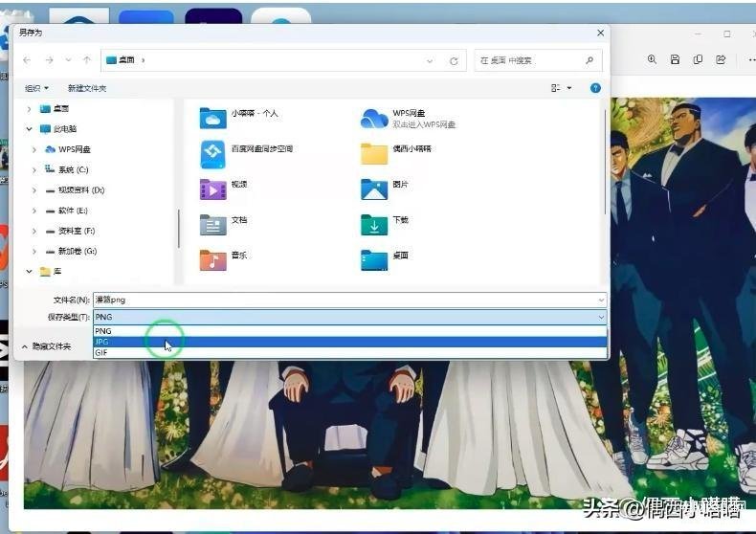Viewport: 756px width, 534px height.
Task: Select the 文档 folder icon
Action: coord(212,225)
